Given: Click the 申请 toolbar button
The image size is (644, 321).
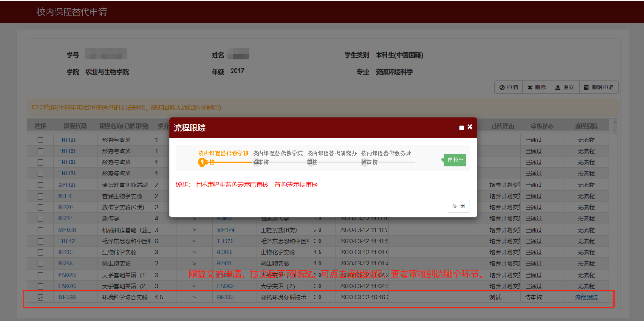Looking at the screenshot, I should [509, 88].
